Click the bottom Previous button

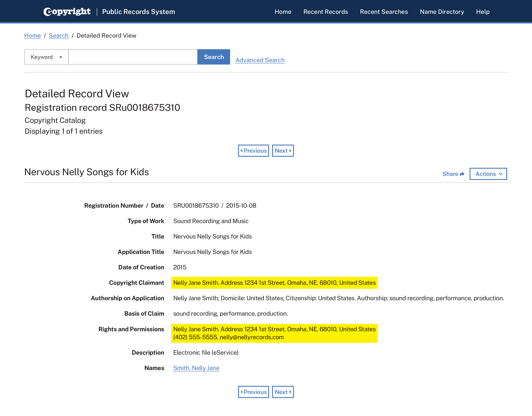coord(253,392)
